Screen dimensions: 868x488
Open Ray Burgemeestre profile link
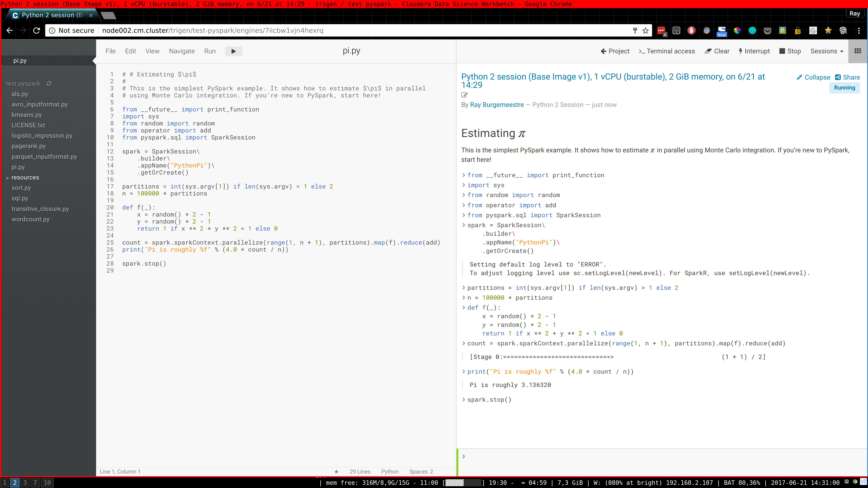pos(497,105)
